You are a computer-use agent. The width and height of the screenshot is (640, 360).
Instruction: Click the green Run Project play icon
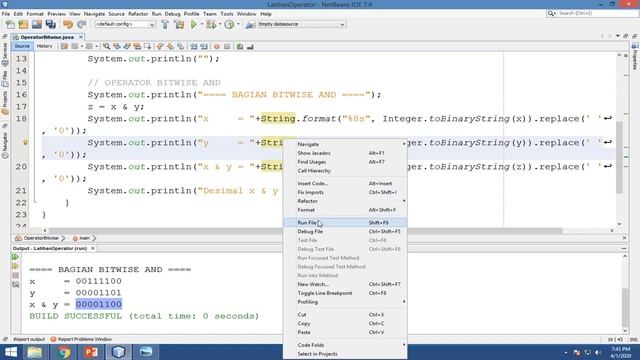click(194, 24)
